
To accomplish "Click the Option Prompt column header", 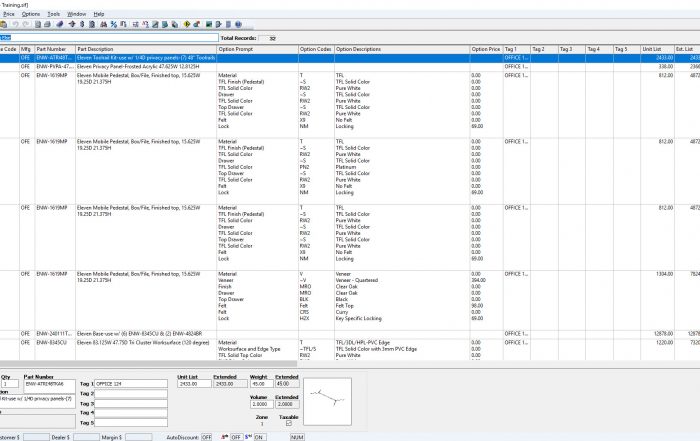I will [x=257, y=49].
